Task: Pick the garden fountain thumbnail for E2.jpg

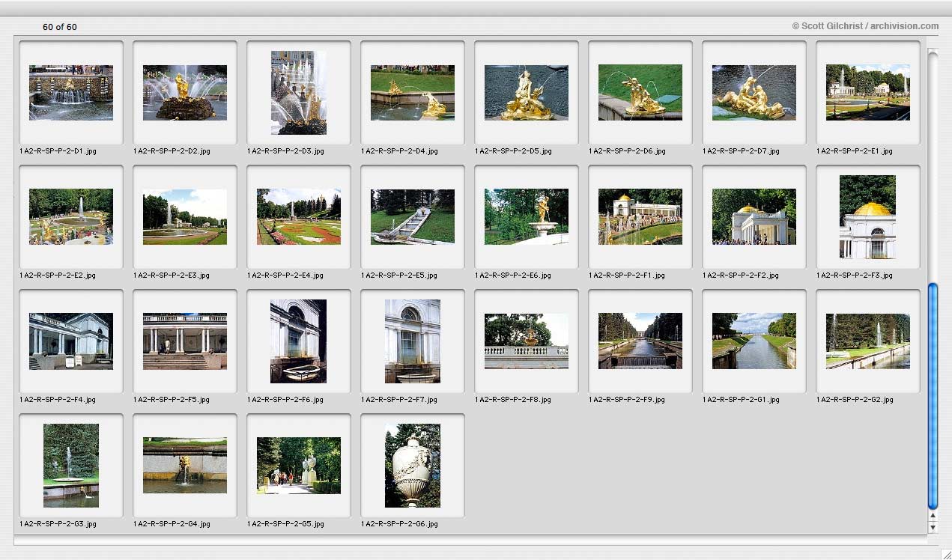Action: tap(71, 217)
